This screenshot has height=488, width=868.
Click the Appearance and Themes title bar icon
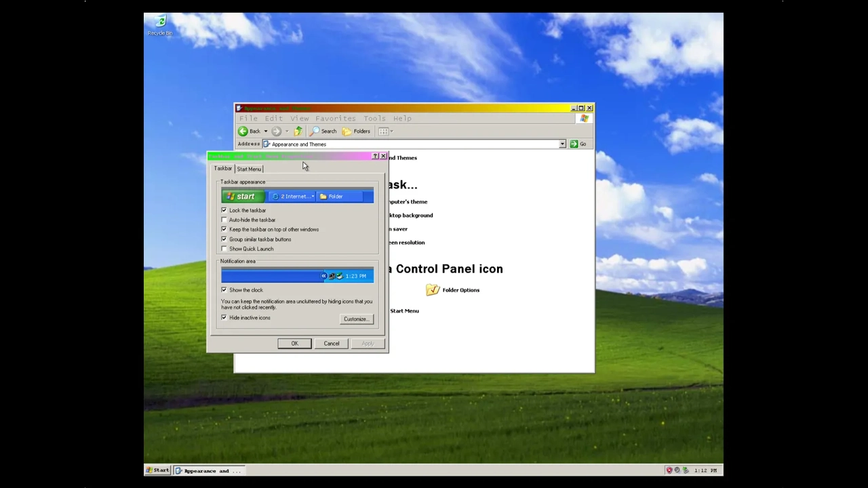(x=239, y=108)
